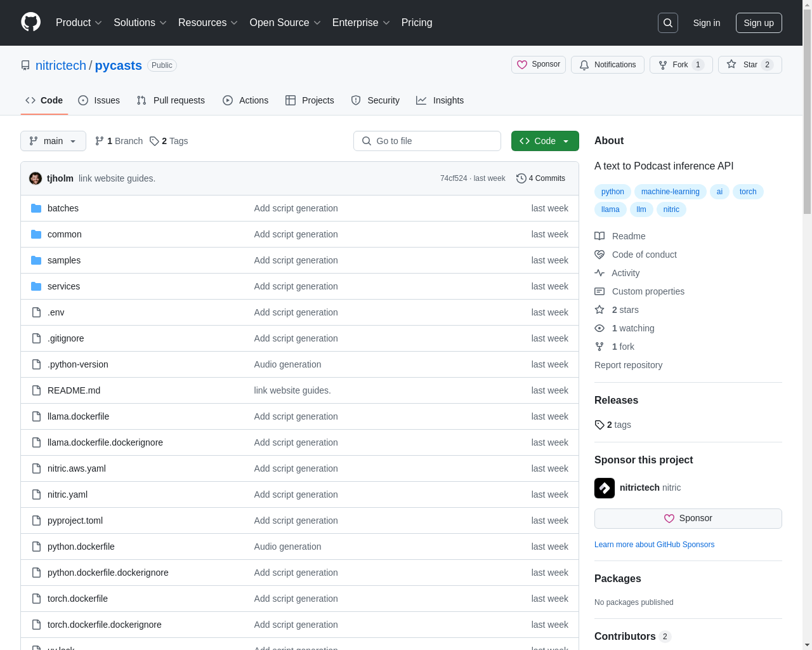Click the Sign in link
812x650 pixels.
pyautogui.click(x=707, y=23)
